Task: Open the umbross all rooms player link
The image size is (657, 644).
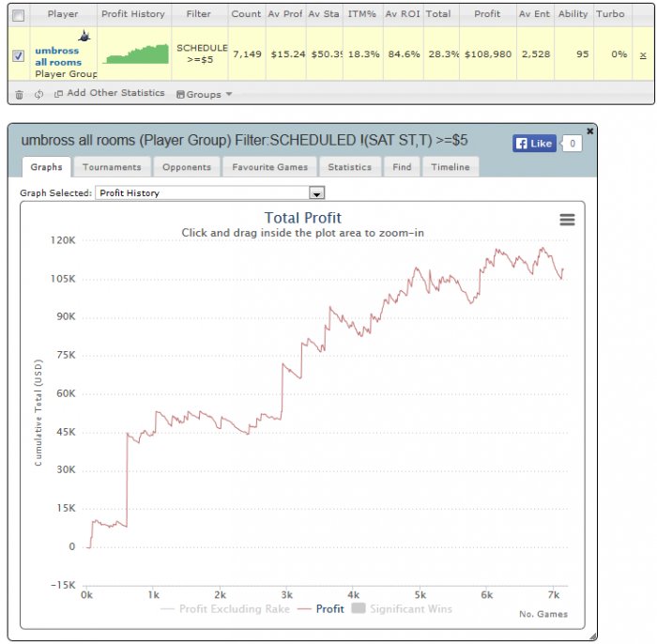Action: click(x=58, y=56)
